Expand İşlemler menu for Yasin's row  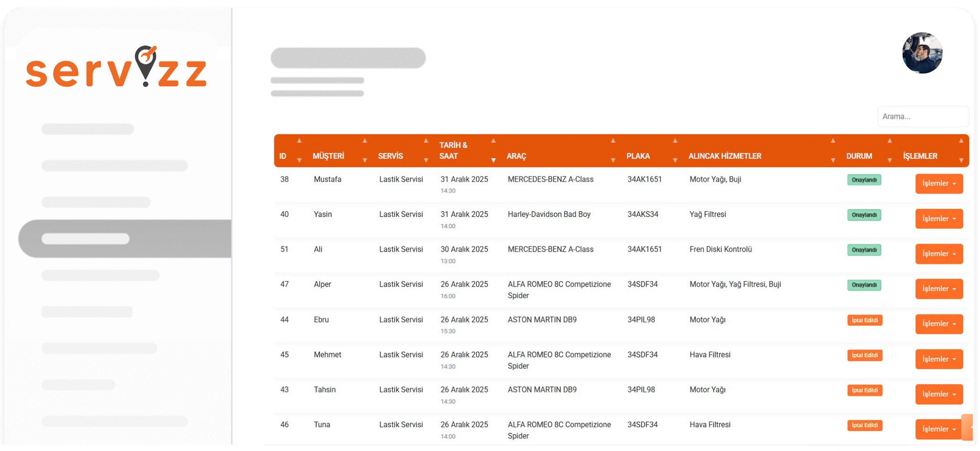(939, 219)
